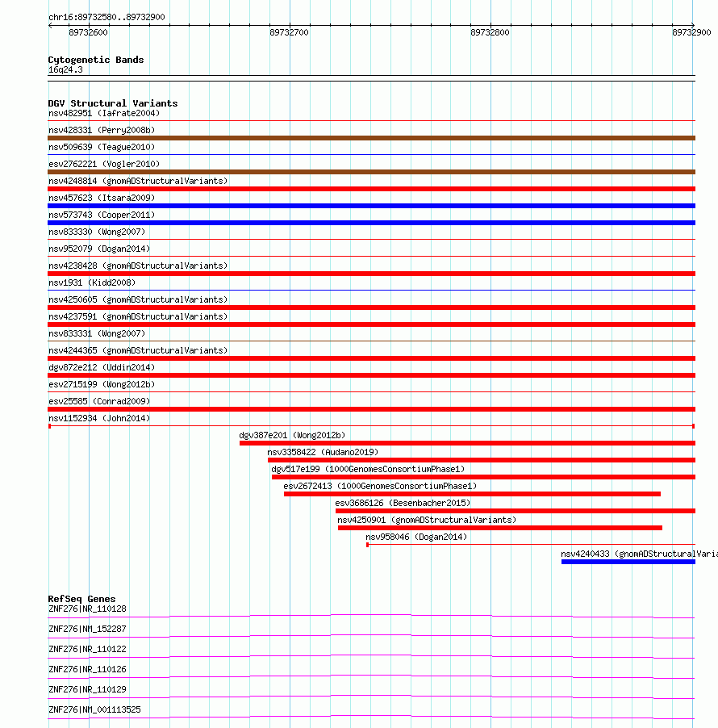Viewport: 718px width, 728px height.
Task: Select esv25585 (Conrad2009) label
Action: tap(99, 402)
